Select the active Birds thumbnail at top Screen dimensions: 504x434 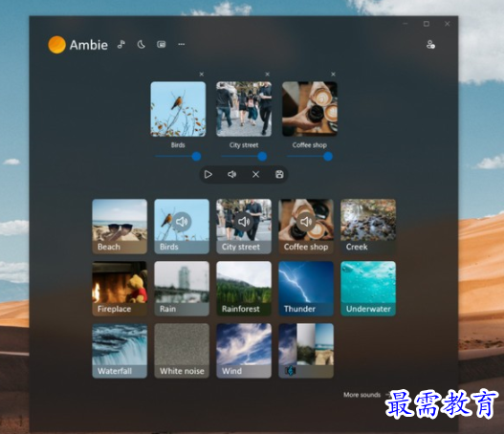[178, 109]
